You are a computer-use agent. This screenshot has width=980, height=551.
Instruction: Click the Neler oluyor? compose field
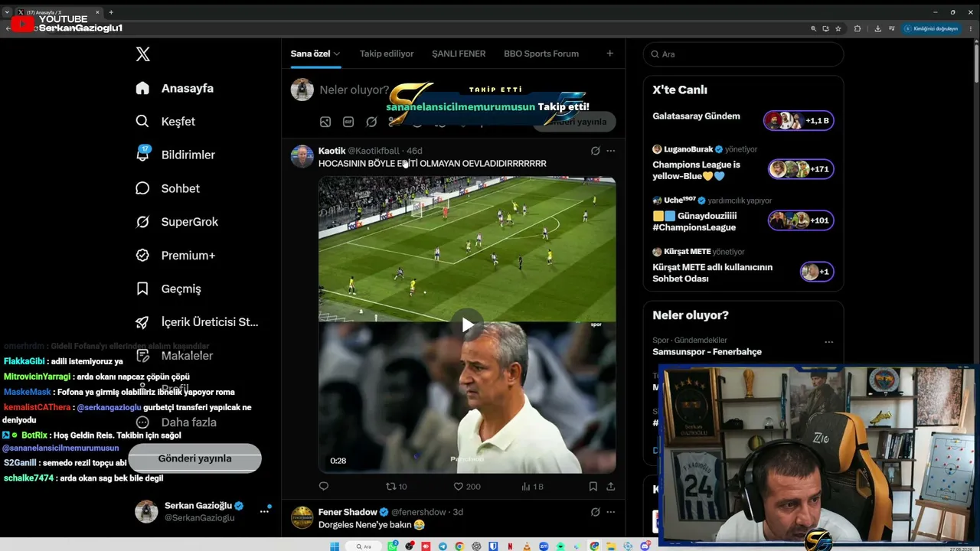[354, 90]
